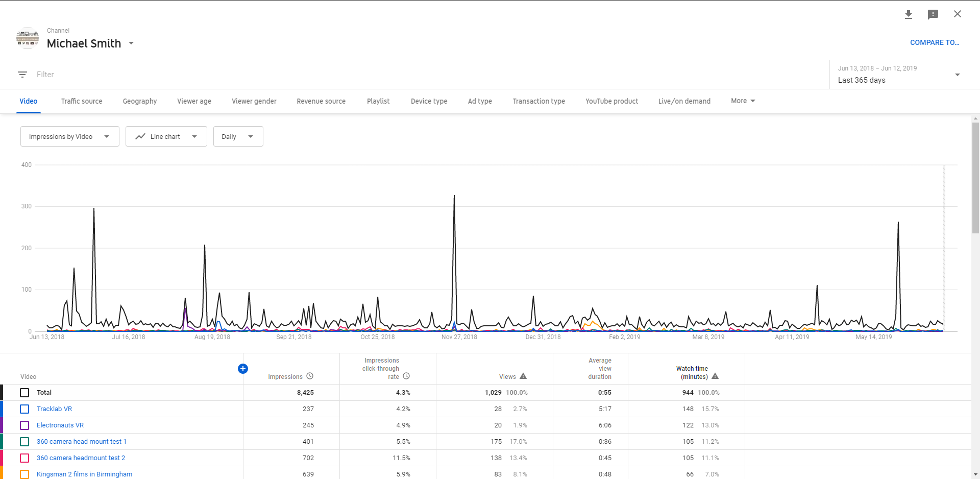Click the warning triangle beside Watch time
This screenshot has width=980, height=479.
(x=715, y=376)
